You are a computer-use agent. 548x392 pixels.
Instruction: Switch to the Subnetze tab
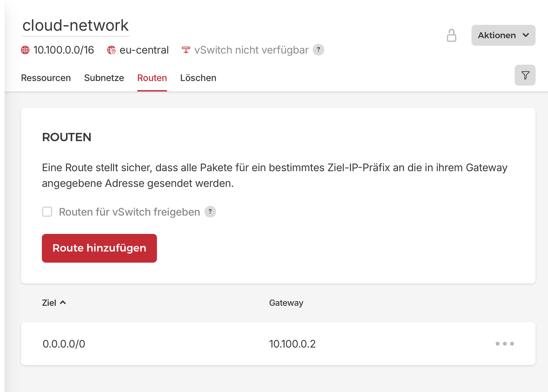104,78
